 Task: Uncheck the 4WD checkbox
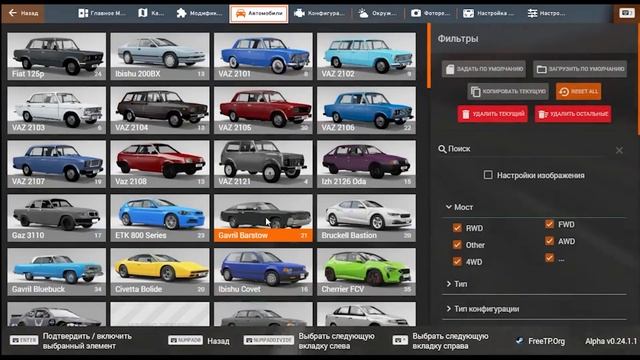coord(457,262)
